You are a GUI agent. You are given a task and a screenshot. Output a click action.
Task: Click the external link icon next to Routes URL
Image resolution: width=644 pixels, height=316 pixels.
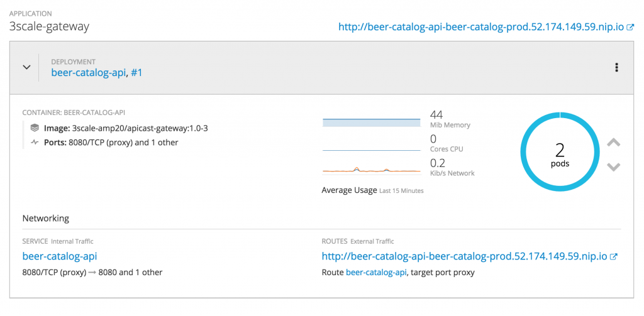coord(614,256)
